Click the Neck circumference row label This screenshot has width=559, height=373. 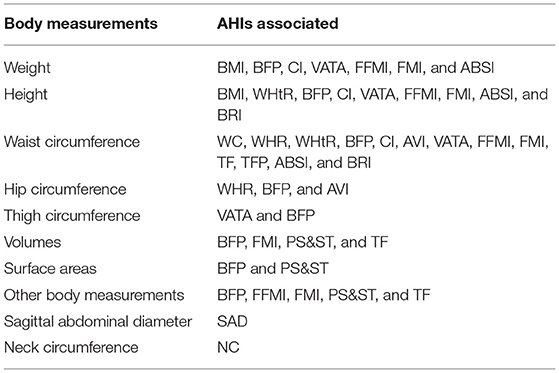coord(71,348)
